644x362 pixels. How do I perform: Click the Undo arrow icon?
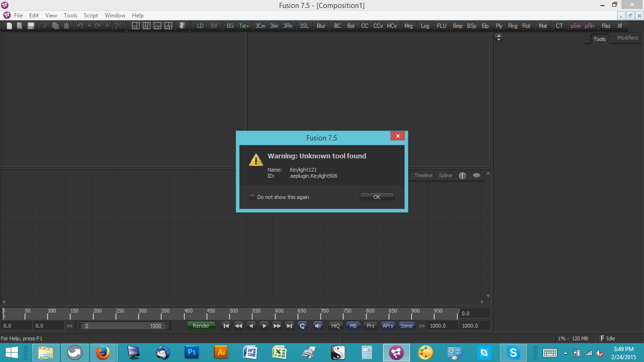click(80, 26)
